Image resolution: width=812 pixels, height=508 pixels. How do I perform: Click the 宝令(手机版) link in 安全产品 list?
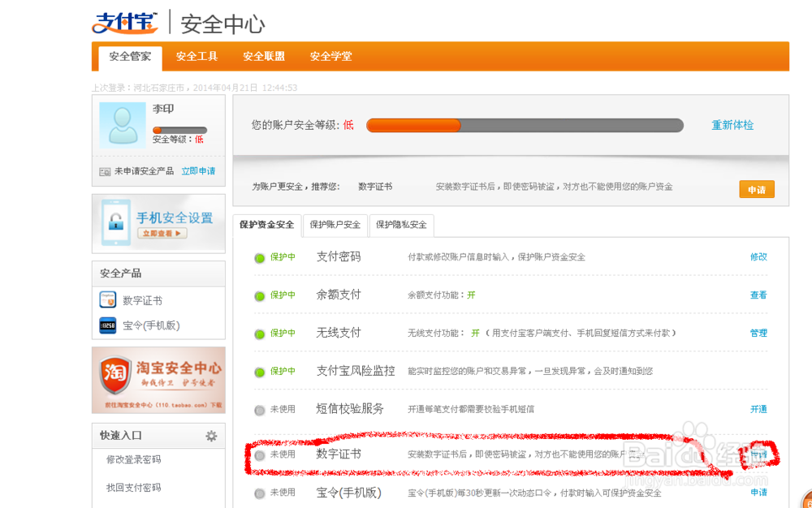(151, 325)
